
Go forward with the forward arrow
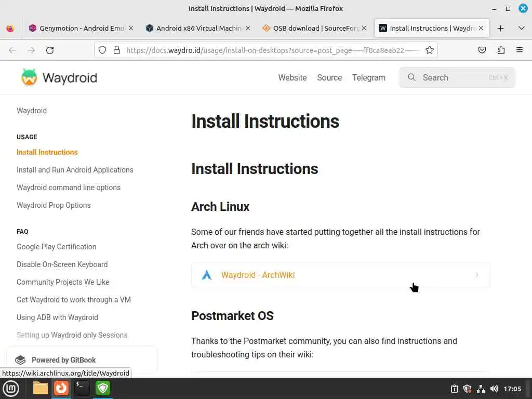tap(31, 50)
